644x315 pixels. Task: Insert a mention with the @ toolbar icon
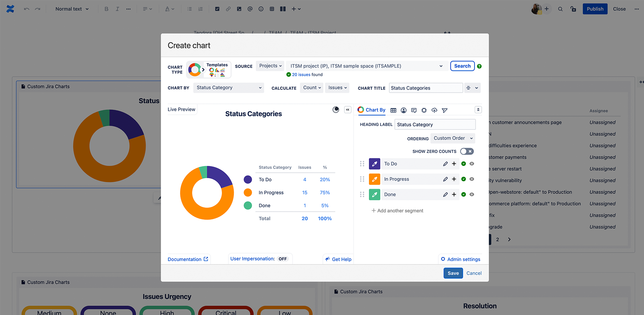click(250, 9)
